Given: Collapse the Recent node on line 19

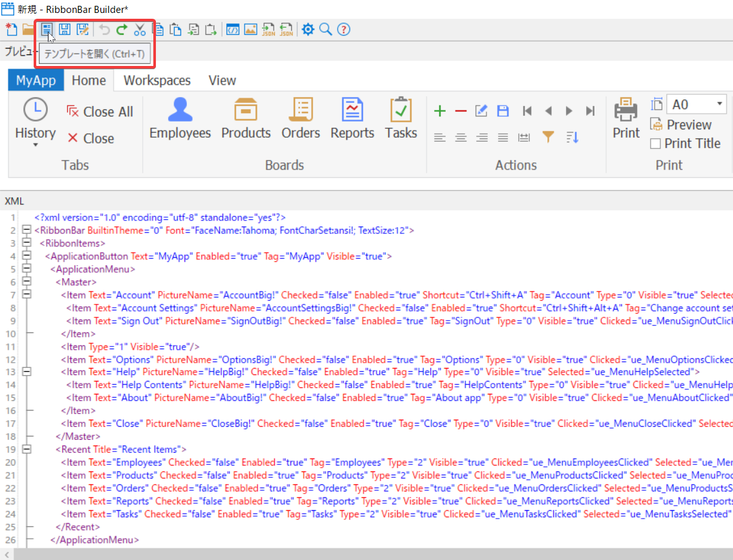Looking at the screenshot, I should tap(27, 449).
